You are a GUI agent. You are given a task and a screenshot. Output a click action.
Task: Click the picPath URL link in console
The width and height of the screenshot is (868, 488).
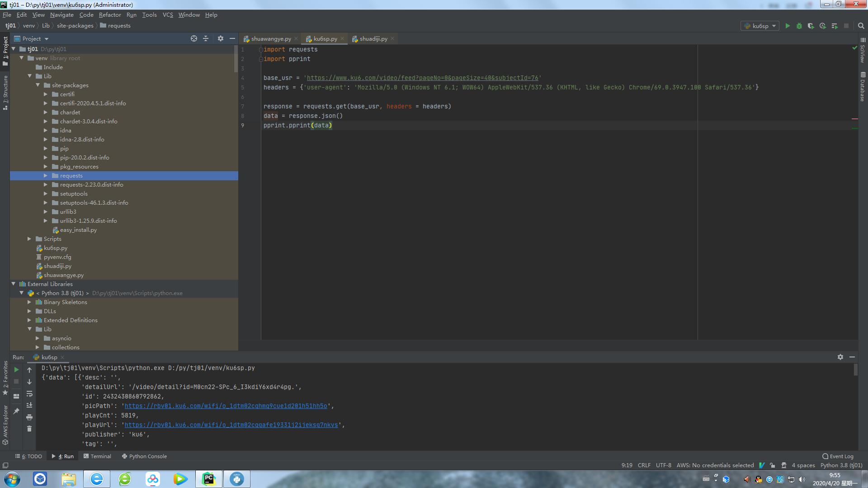click(226, 406)
